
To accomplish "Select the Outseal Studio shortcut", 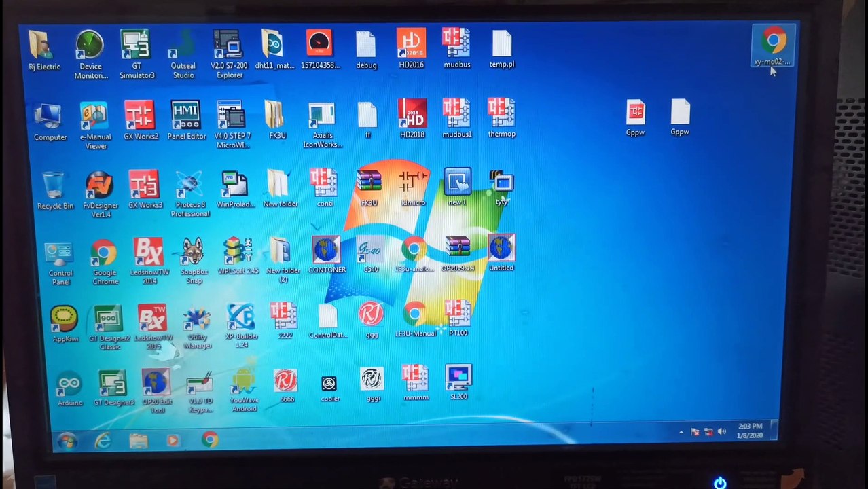I will [x=183, y=54].
